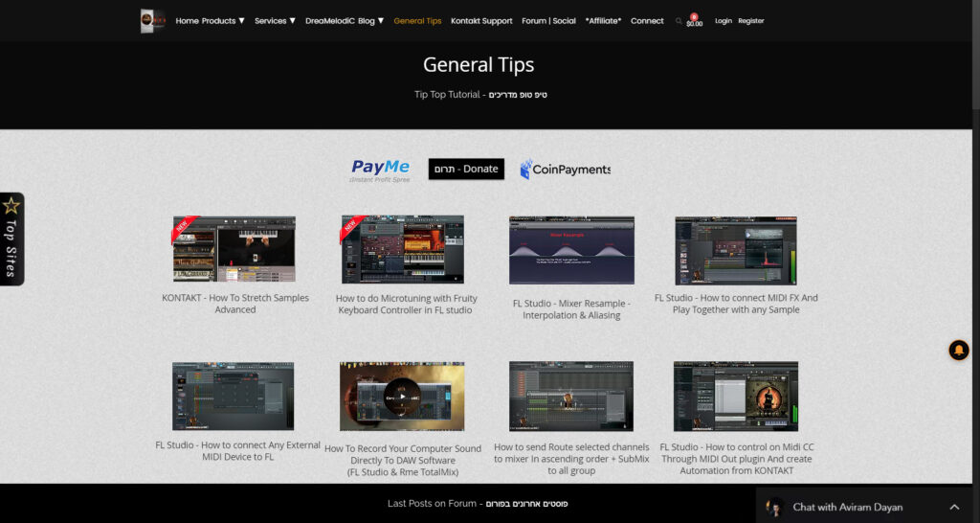
Task: Click the 'Last Posts on Forum' heading
Action: pyautogui.click(x=478, y=504)
